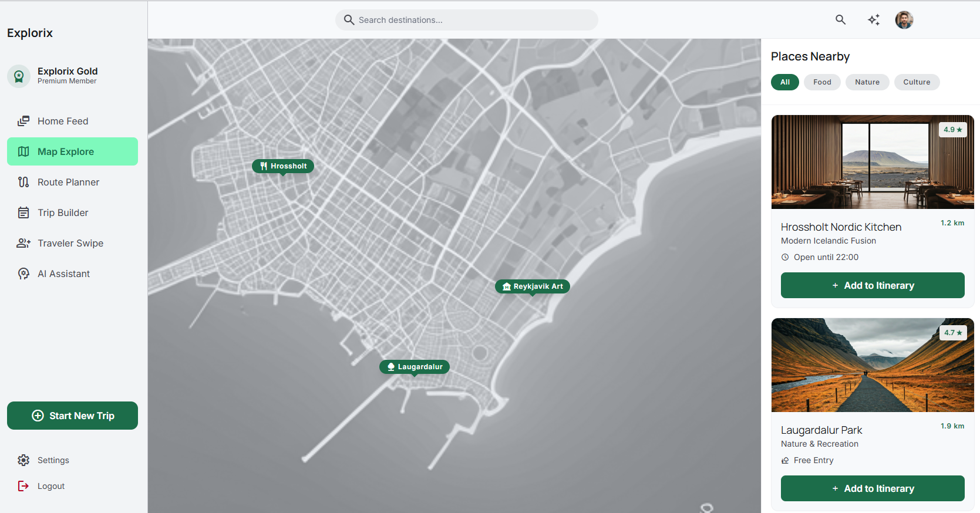Screen dimensions: 980x513
Task: Open Trip Builder
Action: click(72, 212)
